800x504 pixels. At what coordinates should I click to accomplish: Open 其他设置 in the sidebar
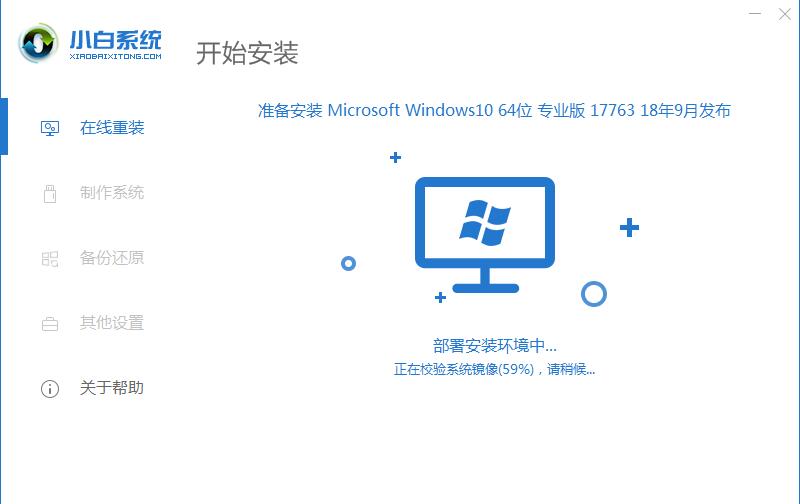[x=112, y=323]
